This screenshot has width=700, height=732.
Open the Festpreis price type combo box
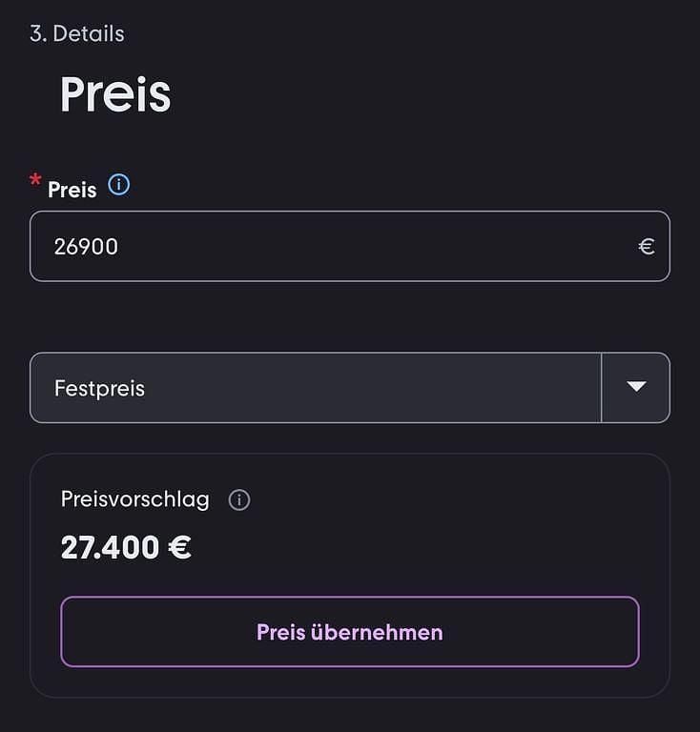(315, 388)
